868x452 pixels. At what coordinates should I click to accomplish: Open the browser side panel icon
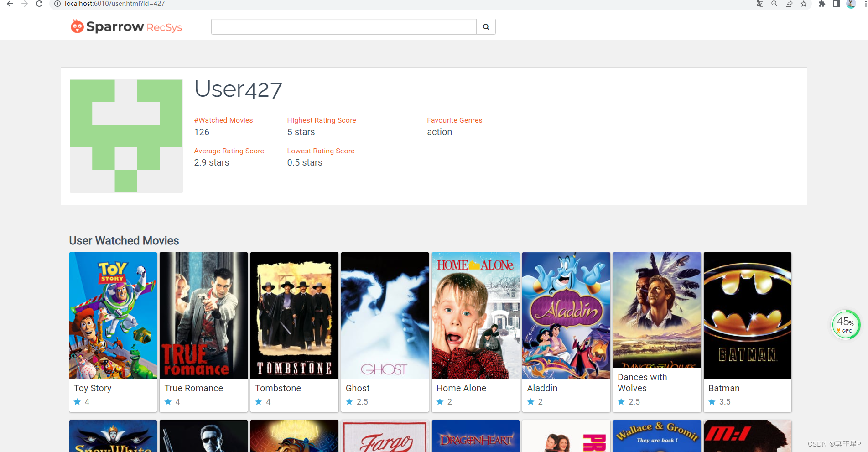click(x=837, y=4)
